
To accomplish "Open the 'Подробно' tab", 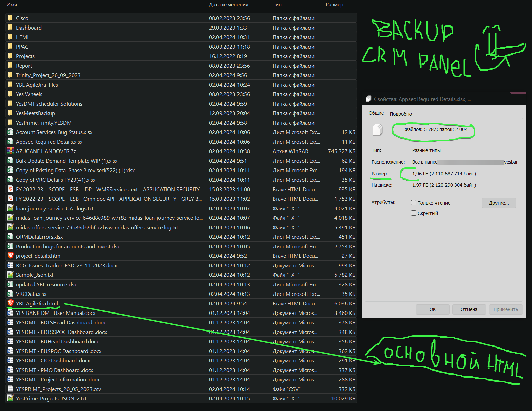I will click(401, 114).
